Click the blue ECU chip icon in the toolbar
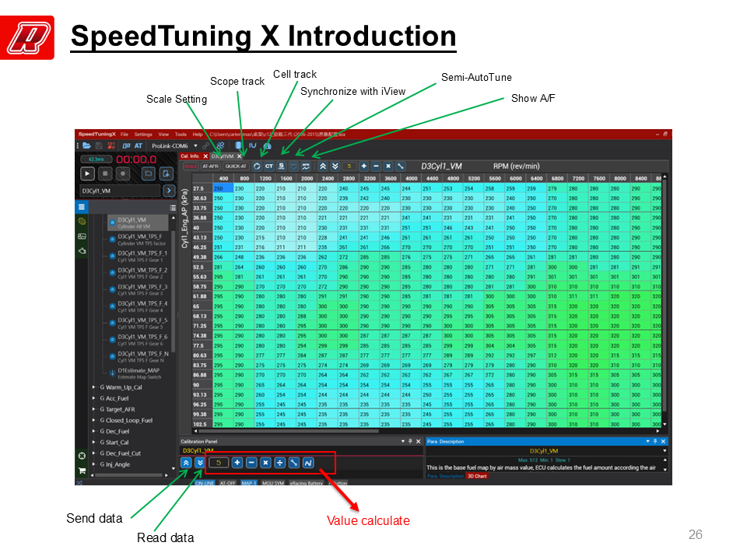This screenshot has width=747, height=560. [x=239, y=145]
